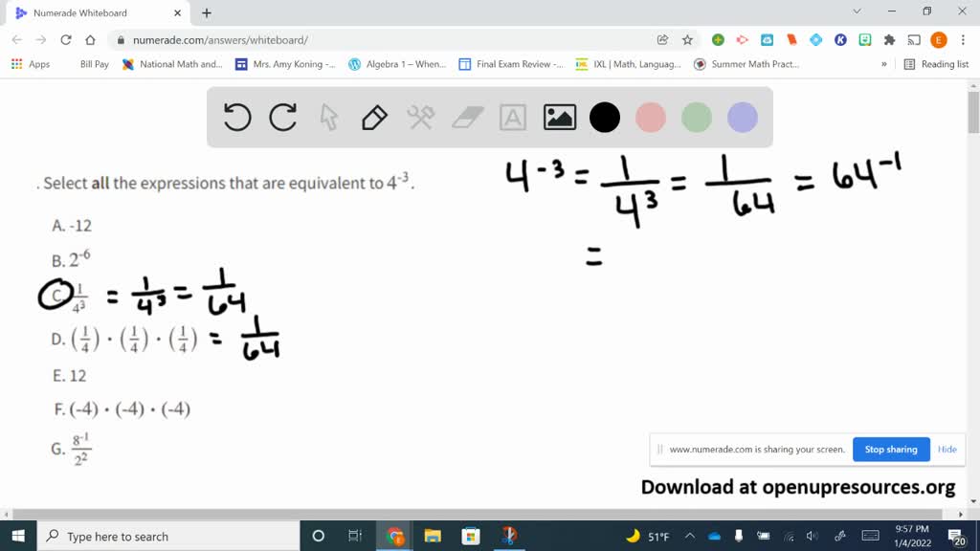Open the share icon in the address bar
980x551 pixels.
(662, 42)
